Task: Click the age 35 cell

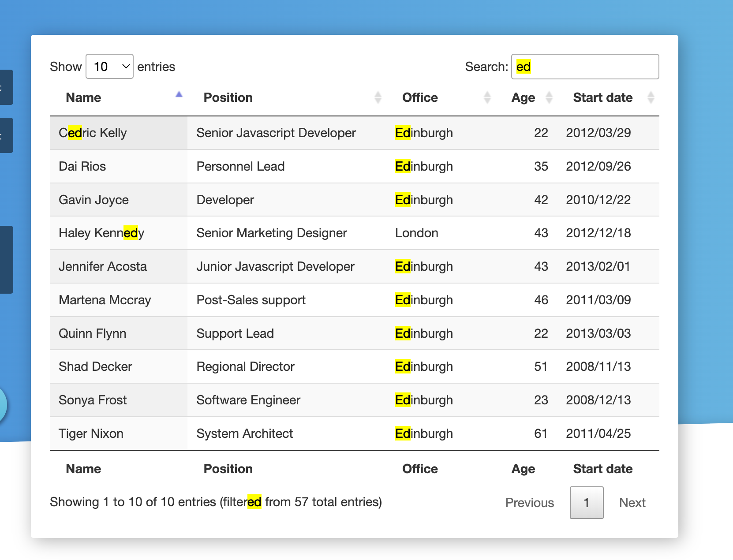Action: tap(527, 166)
